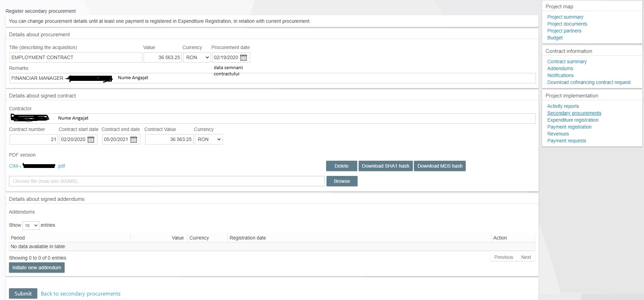
Task: Return via Back to secondary procurements link
Action: pos(80,294)
